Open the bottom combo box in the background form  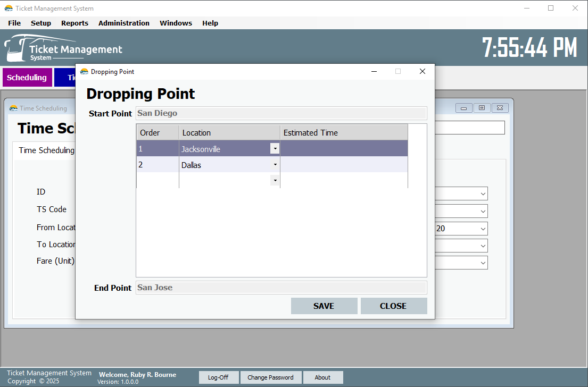(482, 262)
